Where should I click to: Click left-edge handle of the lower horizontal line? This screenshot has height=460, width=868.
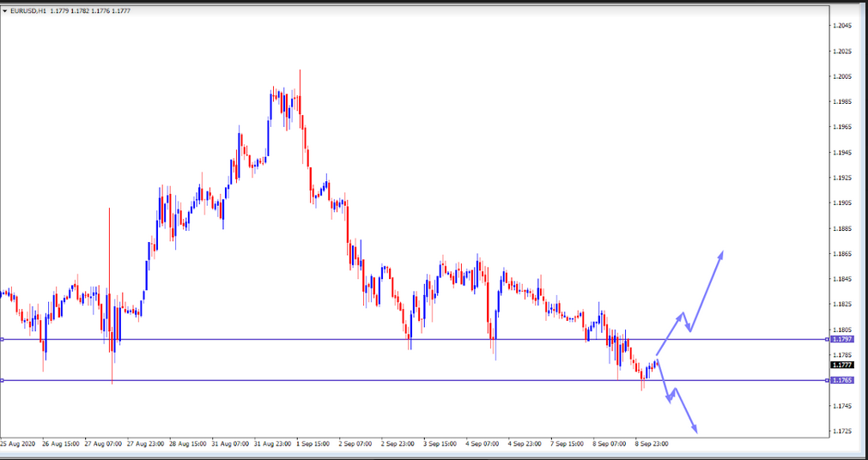pos(3,380)
